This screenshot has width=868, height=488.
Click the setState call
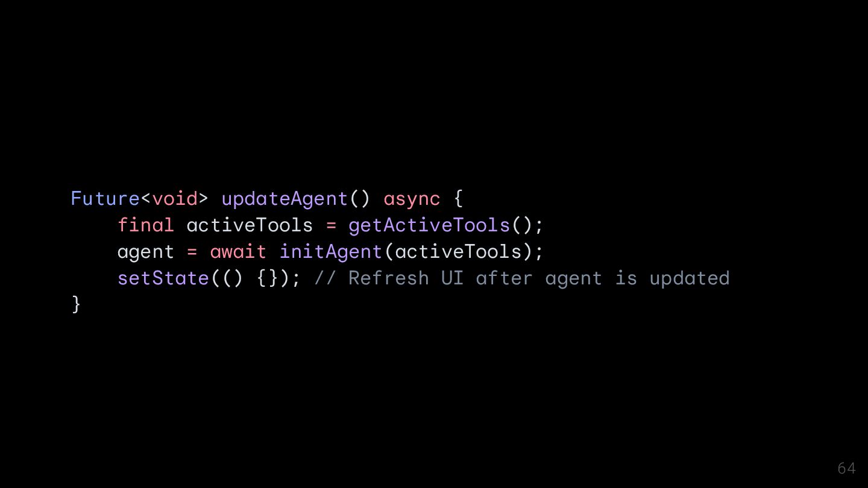click(x=163, y=278)
